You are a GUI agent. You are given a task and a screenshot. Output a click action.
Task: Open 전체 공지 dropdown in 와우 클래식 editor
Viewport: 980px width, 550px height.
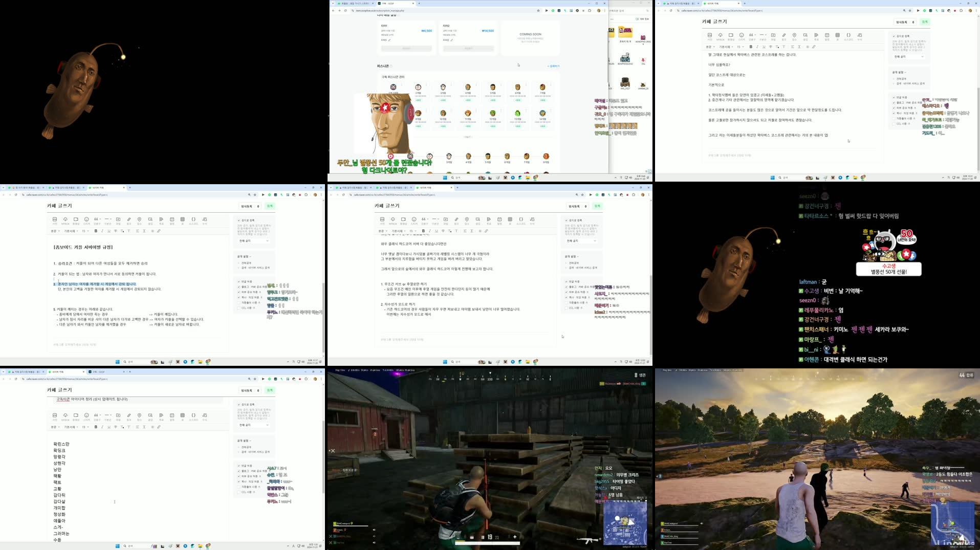581,240
